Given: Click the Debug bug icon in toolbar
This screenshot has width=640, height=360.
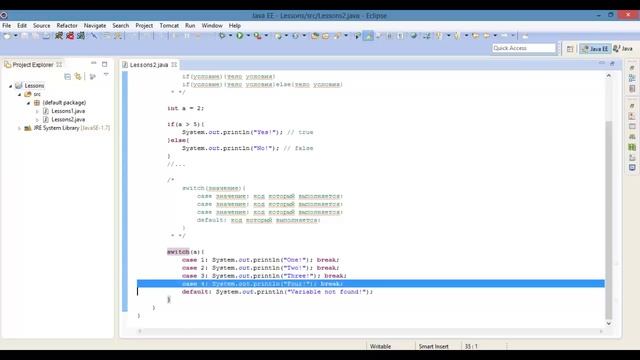Looking at the screenshot, I should tap(222, 36).
